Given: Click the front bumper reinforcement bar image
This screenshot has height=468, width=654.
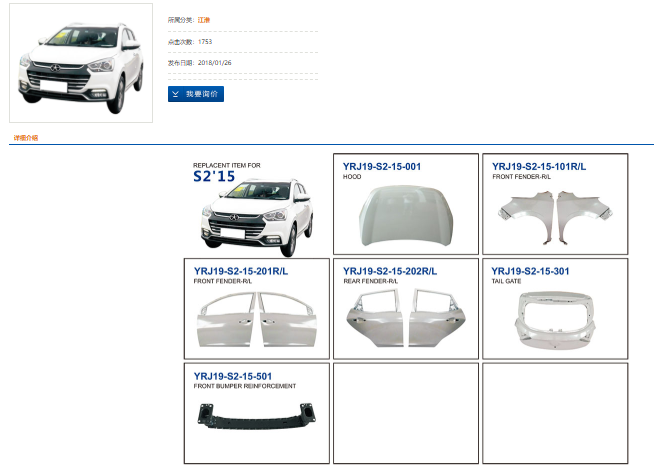Looking at the screenshot, I should [x=257, y=415].
